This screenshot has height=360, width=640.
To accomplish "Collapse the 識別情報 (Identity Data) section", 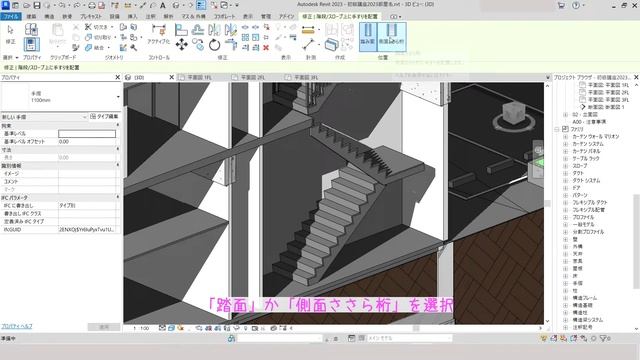I will tap(118, 165).
